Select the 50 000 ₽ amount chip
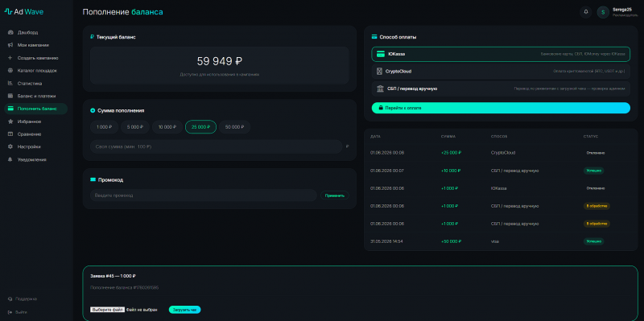The width and height of the screenshot is (644, 321). pos(234,127)
